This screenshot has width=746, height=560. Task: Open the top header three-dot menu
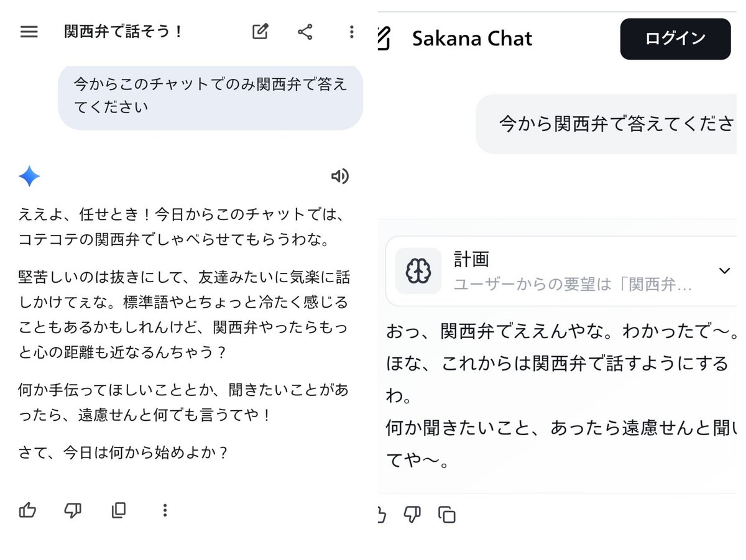(351, 32)
